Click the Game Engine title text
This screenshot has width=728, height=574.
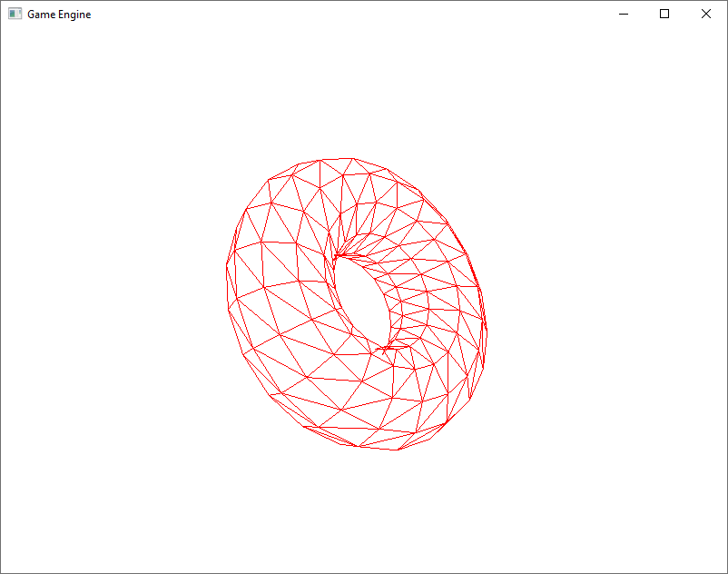59,15
